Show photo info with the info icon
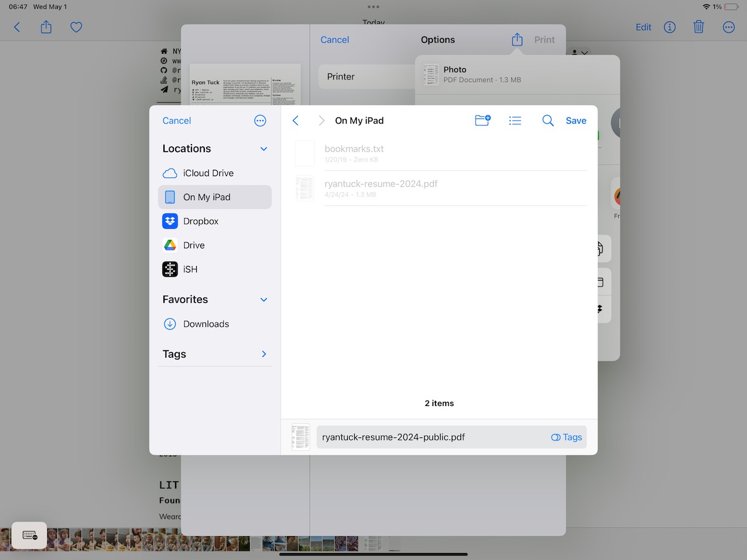 tap(669, 27)
